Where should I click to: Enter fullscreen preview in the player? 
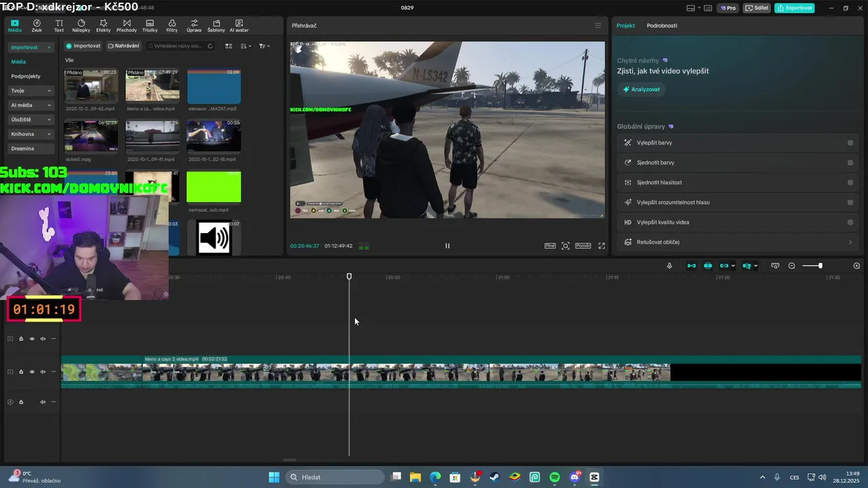click(x=601, y=246)
